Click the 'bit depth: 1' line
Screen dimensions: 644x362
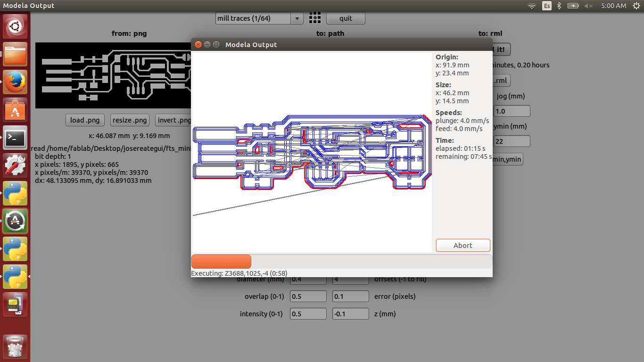click(x=53, y=156)
